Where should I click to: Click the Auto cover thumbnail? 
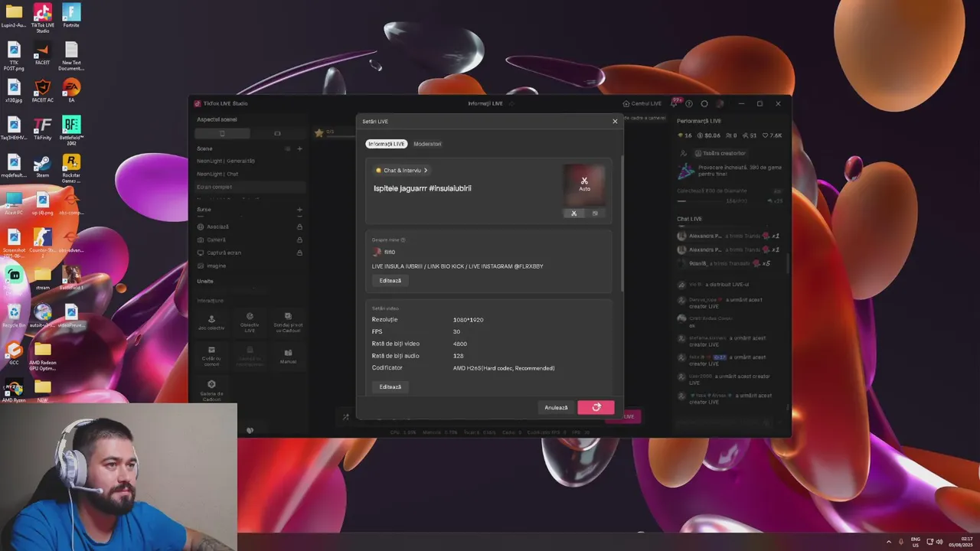pyautogui.click(x=584, y=184)
